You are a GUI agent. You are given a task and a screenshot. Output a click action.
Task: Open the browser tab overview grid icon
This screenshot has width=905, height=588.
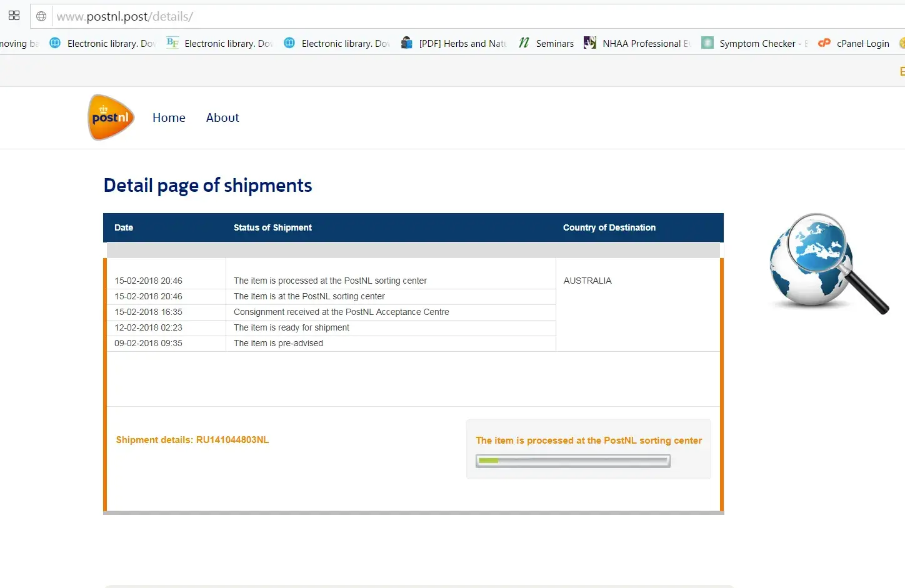(14, 16)
